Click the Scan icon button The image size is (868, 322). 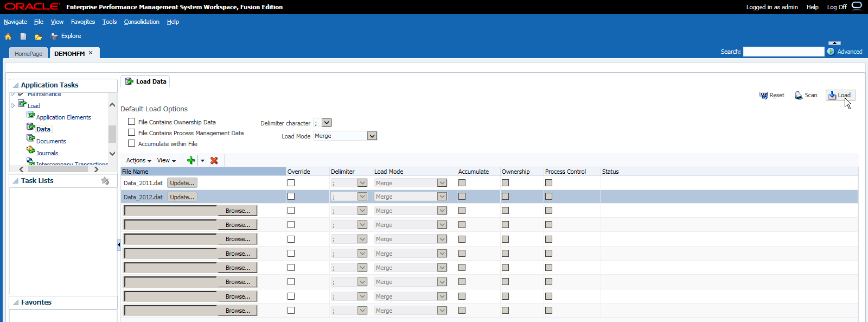pos(806,95)
